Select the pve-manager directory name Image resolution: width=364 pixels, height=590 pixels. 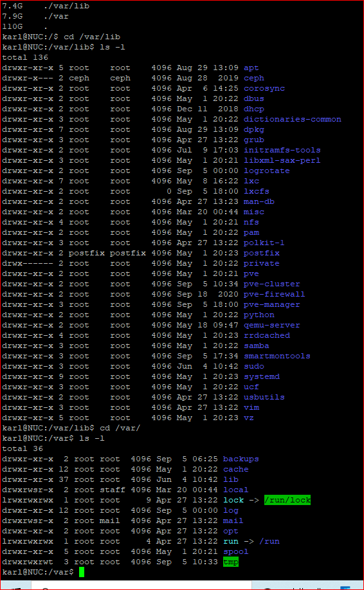click(272, 304)
